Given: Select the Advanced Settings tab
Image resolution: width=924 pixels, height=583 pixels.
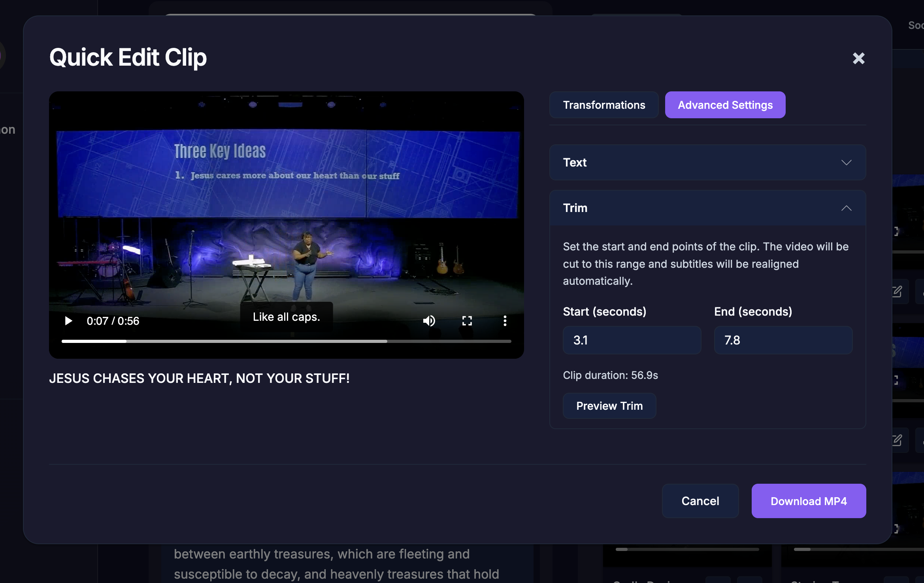Looking at the screenshot, I should [725, 105].
